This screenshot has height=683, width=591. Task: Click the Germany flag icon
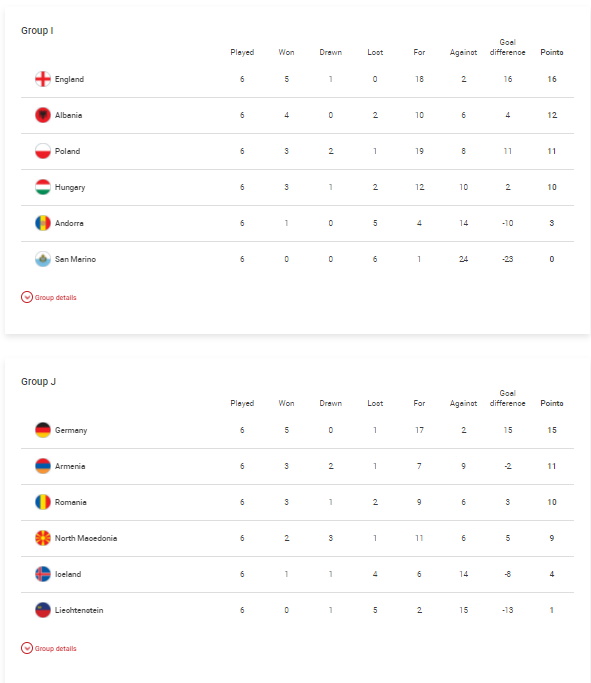(43, 430)
